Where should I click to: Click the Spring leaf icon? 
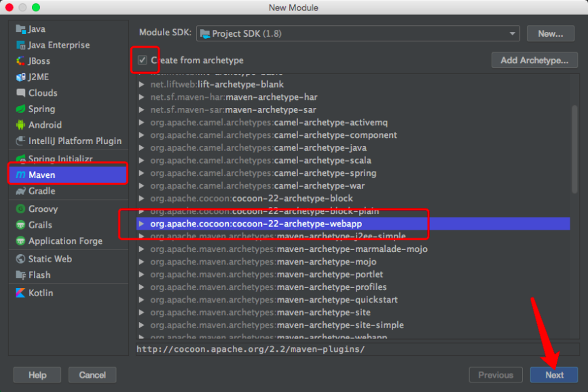(x=20, y=109)
